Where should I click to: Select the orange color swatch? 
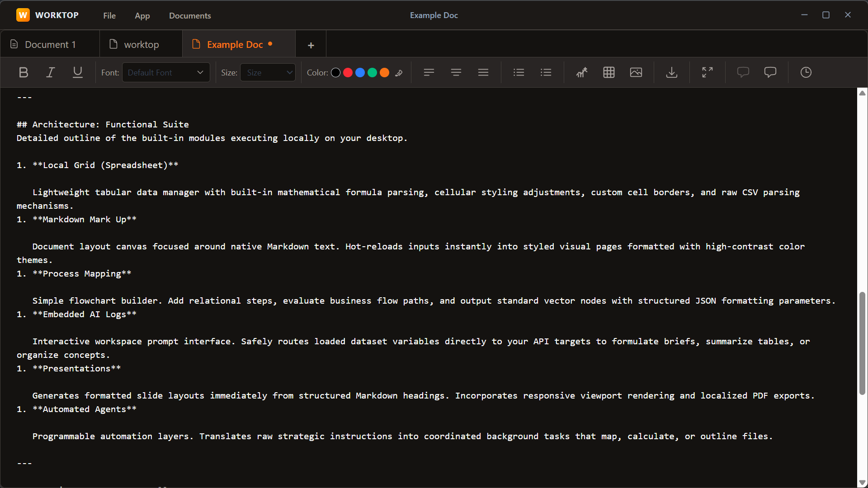coord(384,73)
